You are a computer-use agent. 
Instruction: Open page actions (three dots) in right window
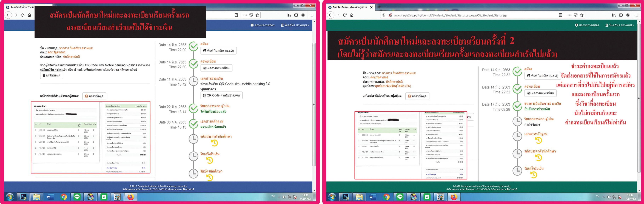tap(569, 15)
